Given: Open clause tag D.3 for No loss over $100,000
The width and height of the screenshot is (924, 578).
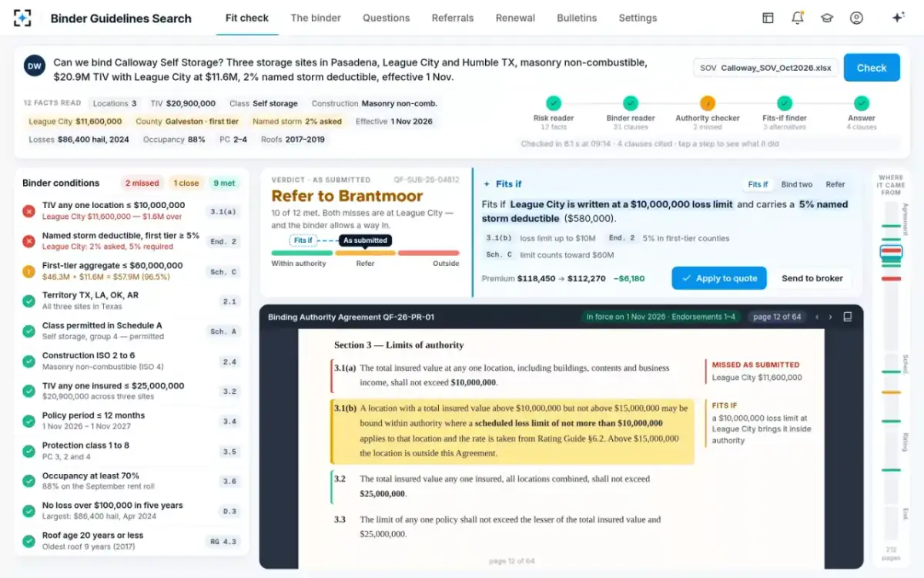Looking at the screenshot, I should tap(229, 511).
